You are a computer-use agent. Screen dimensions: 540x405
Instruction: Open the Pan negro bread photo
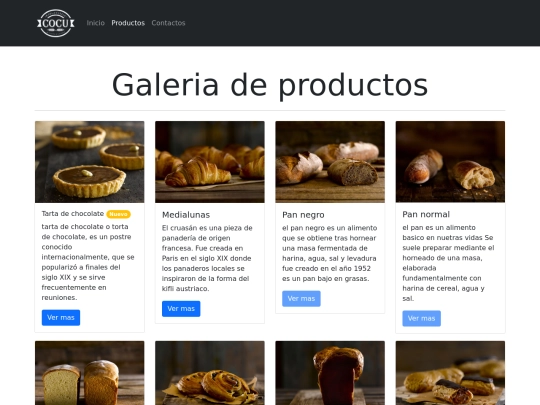coord(330,162)
